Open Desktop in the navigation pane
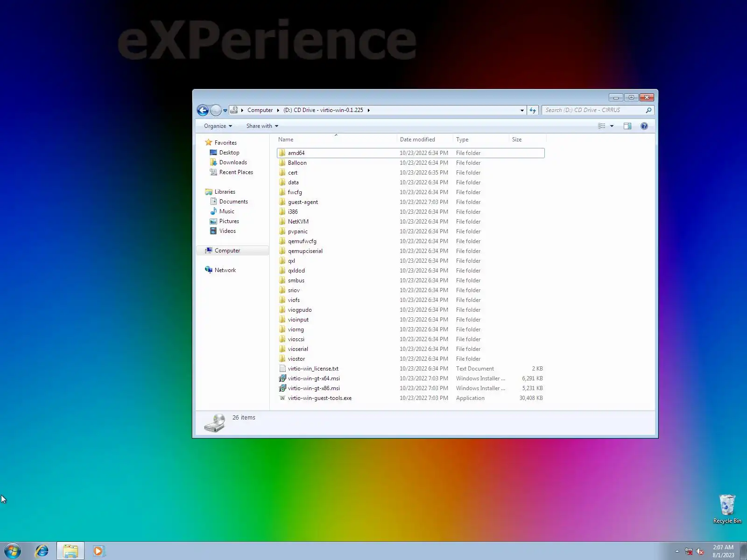 (229, 153)
